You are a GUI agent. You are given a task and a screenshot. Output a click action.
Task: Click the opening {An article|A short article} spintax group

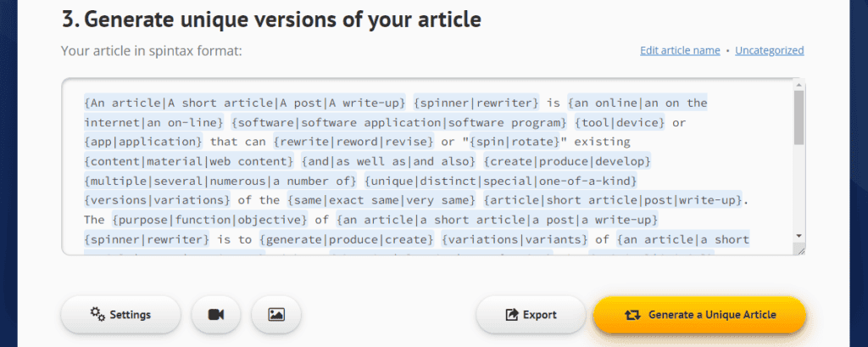click(x=245, y=103)
